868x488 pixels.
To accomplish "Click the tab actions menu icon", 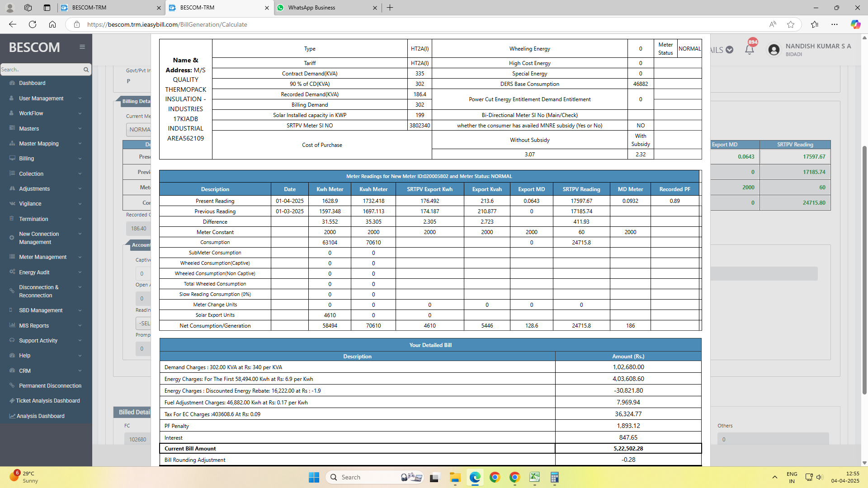I will (x=47, y=8).
